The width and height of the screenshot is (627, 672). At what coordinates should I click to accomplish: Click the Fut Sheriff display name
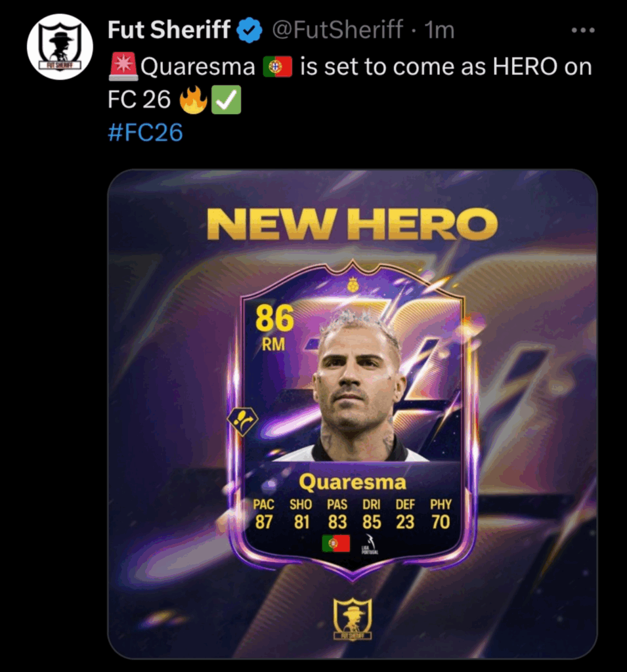click(x=169, y=30)
